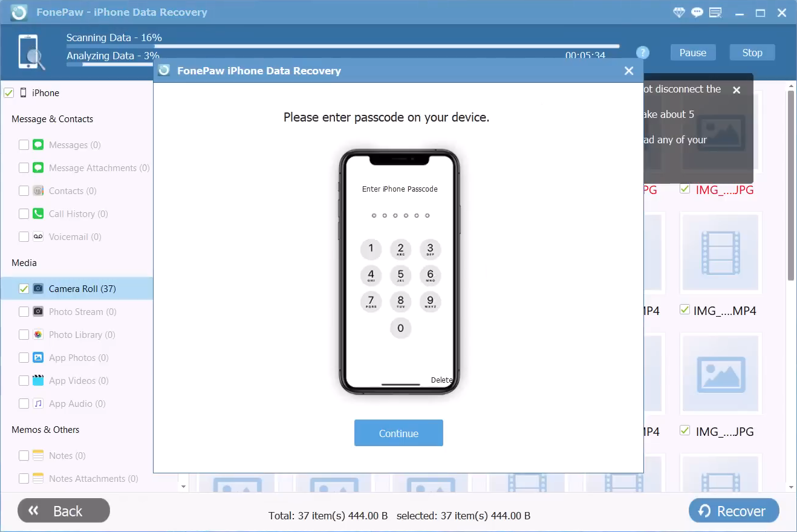Screen dimensions: 797x532
Task: Uncheck the Camera Roll checkbox
Action: [24, 289]
